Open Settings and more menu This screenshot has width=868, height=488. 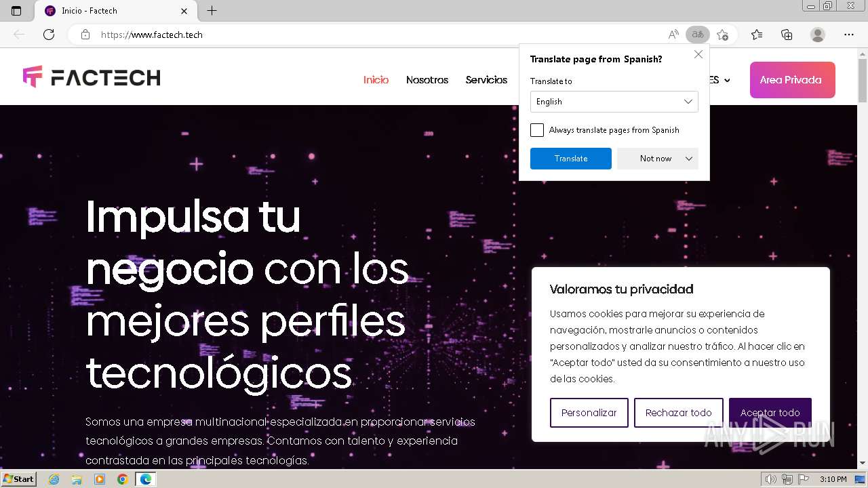849,35
